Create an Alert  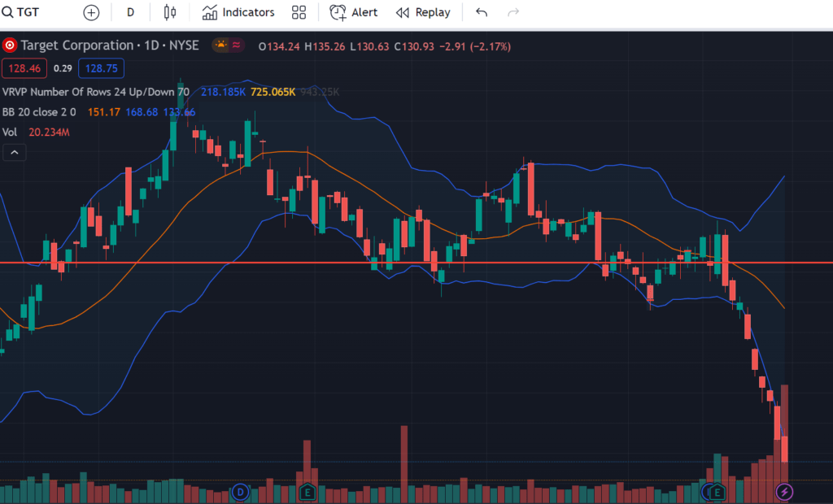click(x=353, y=12)
